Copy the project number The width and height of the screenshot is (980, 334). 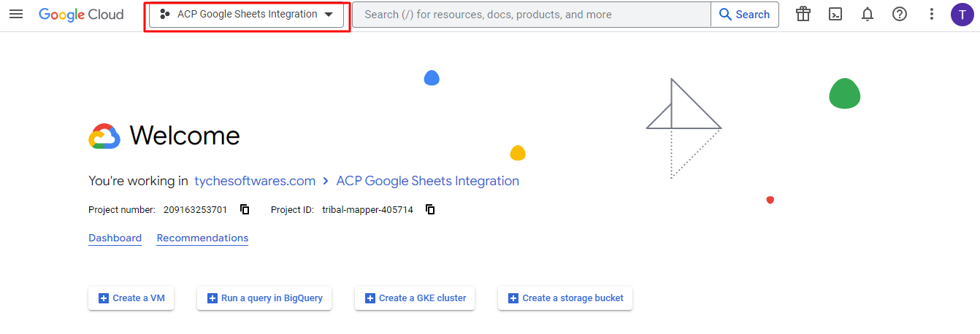point(245,210)
